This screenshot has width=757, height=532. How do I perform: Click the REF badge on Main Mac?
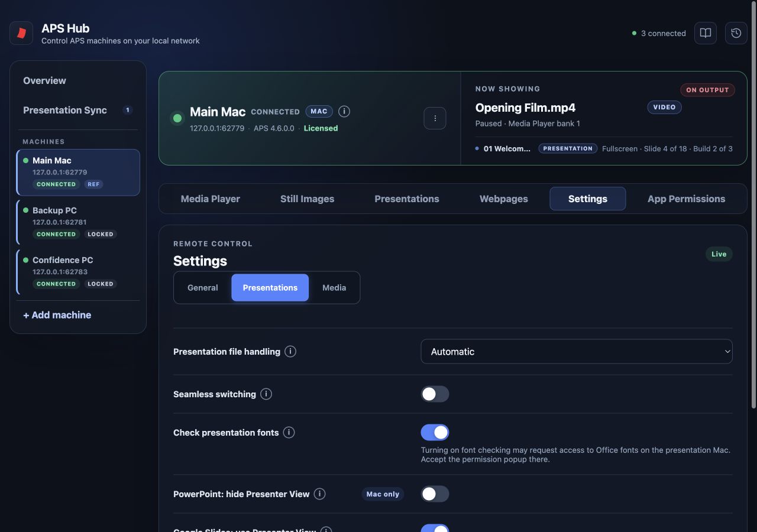click(93, 184)
